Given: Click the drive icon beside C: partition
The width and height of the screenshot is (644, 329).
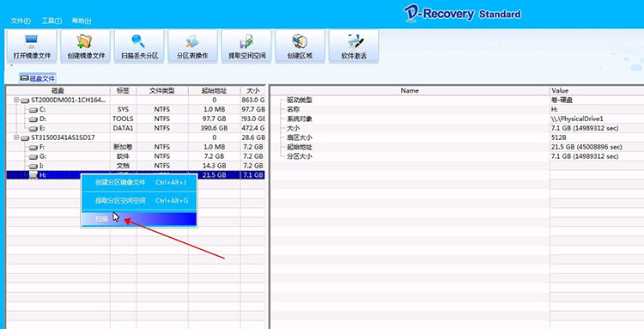Looking at the screenshot, I should 33,110.
